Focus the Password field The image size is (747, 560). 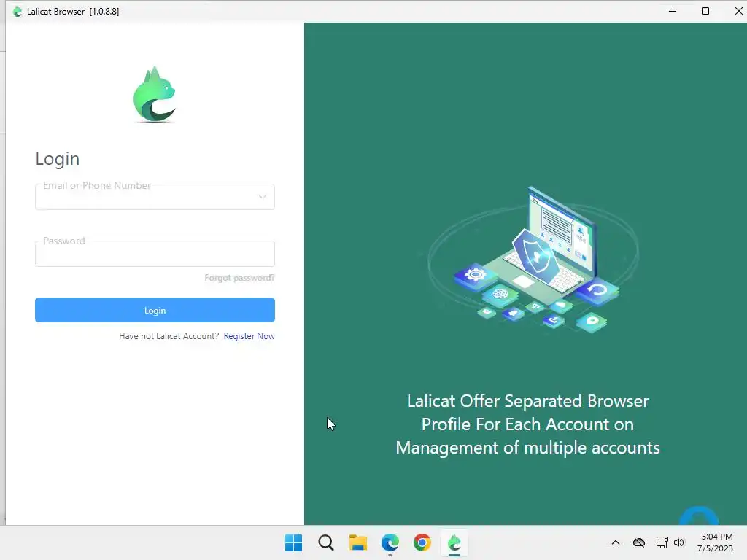tap(155, 253)
